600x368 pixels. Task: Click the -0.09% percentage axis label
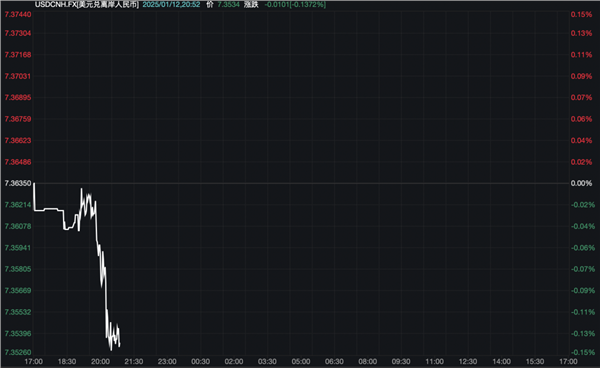[x=583, y=291]
